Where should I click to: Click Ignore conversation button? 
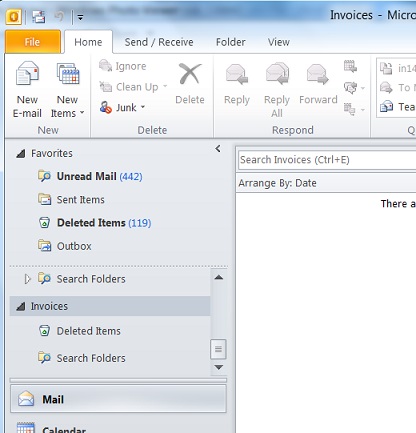pos(123,66)
